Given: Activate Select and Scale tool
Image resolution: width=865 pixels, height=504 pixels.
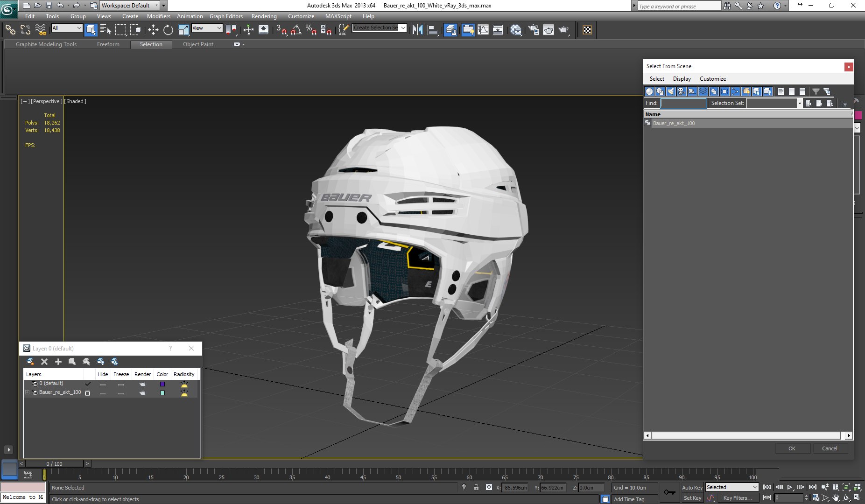Looking at the screenshot, I should pyautogui.click(x=183, y=30).
